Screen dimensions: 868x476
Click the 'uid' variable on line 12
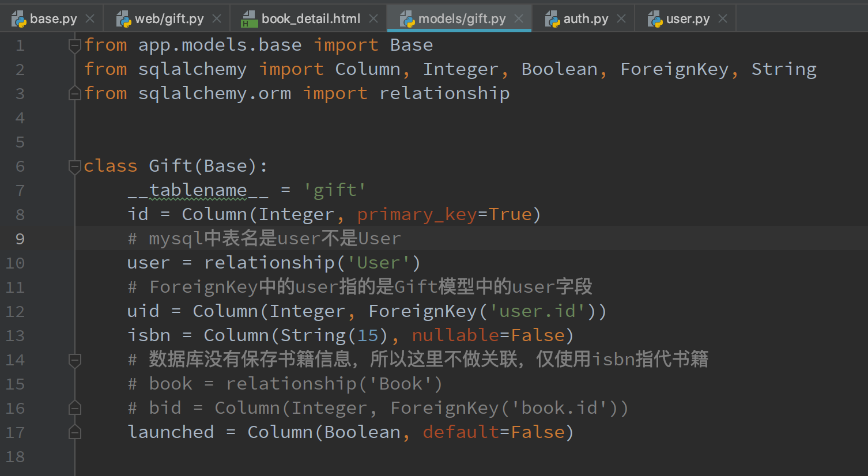143,311
